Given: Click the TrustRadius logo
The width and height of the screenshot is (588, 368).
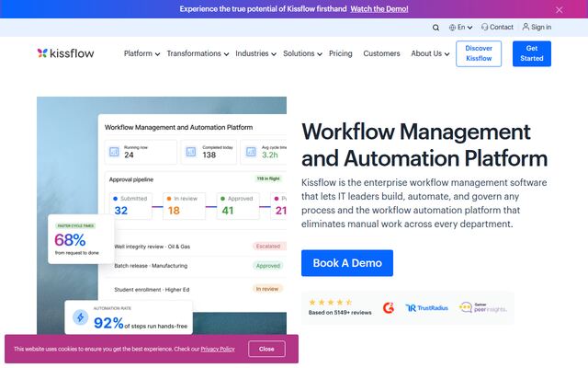Looking at the screenshot, I should 426,308.
